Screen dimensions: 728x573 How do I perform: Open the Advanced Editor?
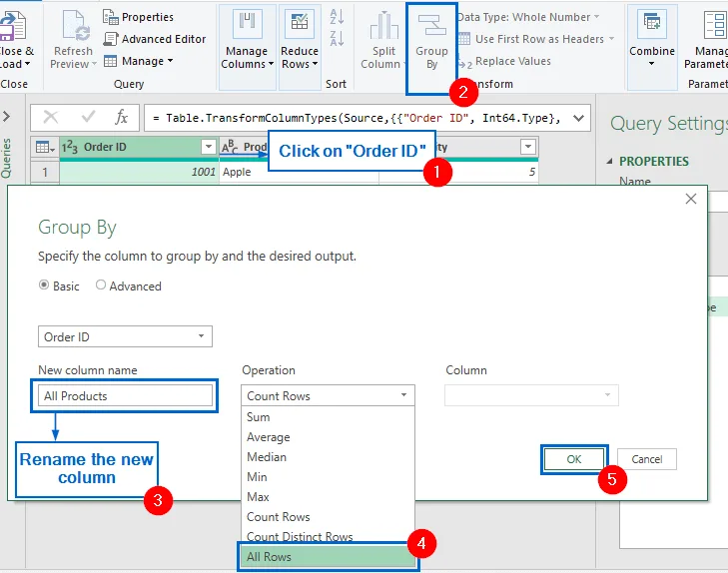click(155, 39)
